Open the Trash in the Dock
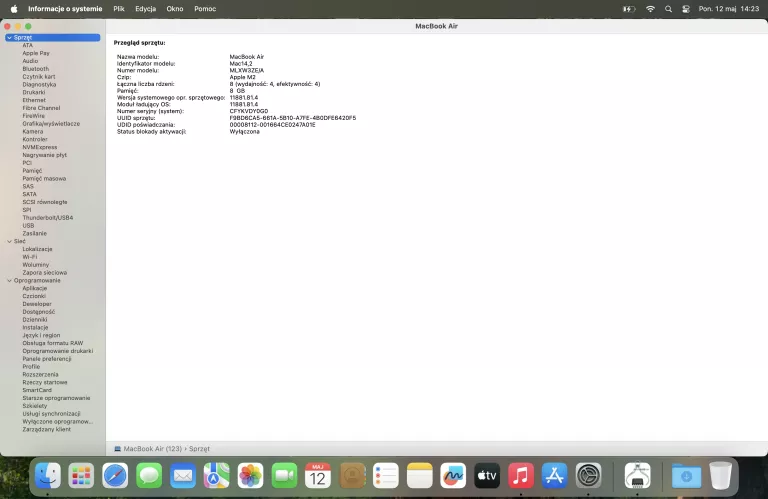This screenshot has width=768, height=499. (720, 475)
